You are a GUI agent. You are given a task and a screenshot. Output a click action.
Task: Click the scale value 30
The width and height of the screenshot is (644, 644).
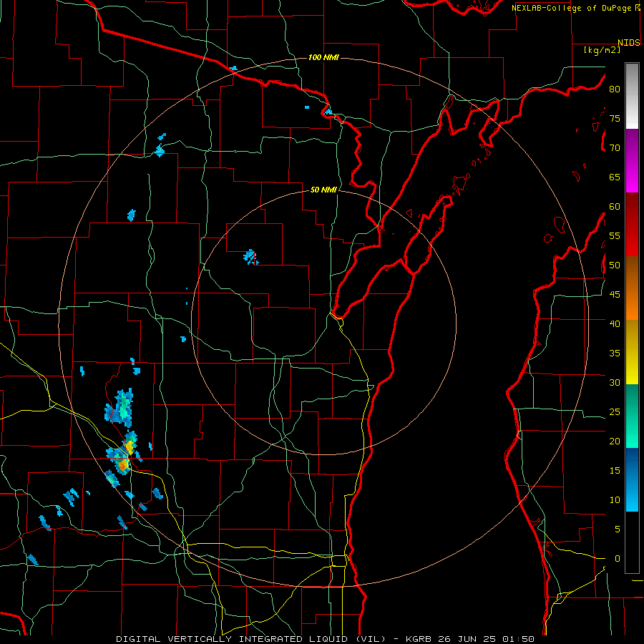615,382
